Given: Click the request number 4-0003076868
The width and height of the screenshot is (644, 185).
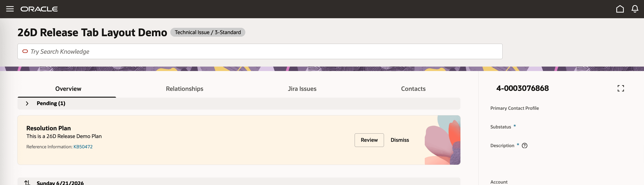Looking at the screenshot, I should [x=523, y=88].
